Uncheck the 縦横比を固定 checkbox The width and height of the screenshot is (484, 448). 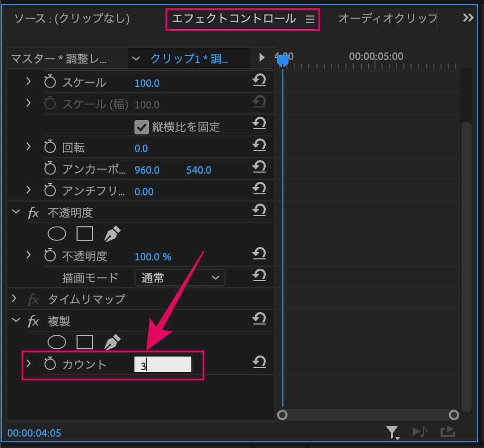(x=141, y=127)
